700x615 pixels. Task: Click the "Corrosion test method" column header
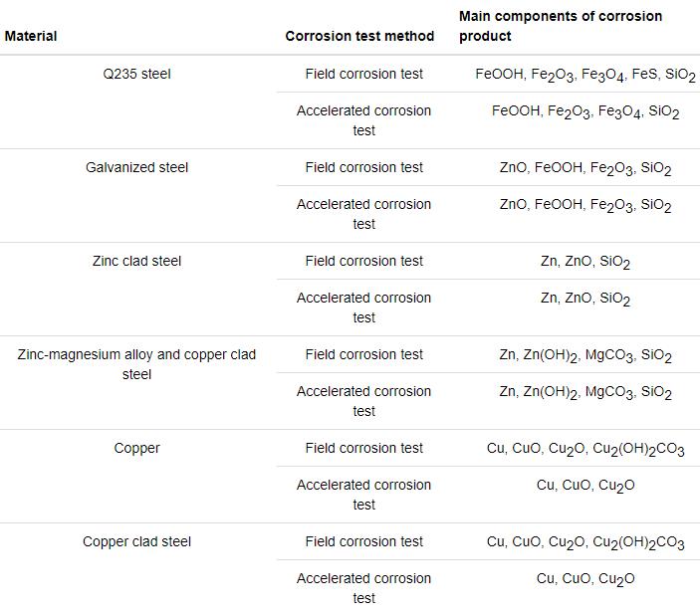click(x=359, y=36)
